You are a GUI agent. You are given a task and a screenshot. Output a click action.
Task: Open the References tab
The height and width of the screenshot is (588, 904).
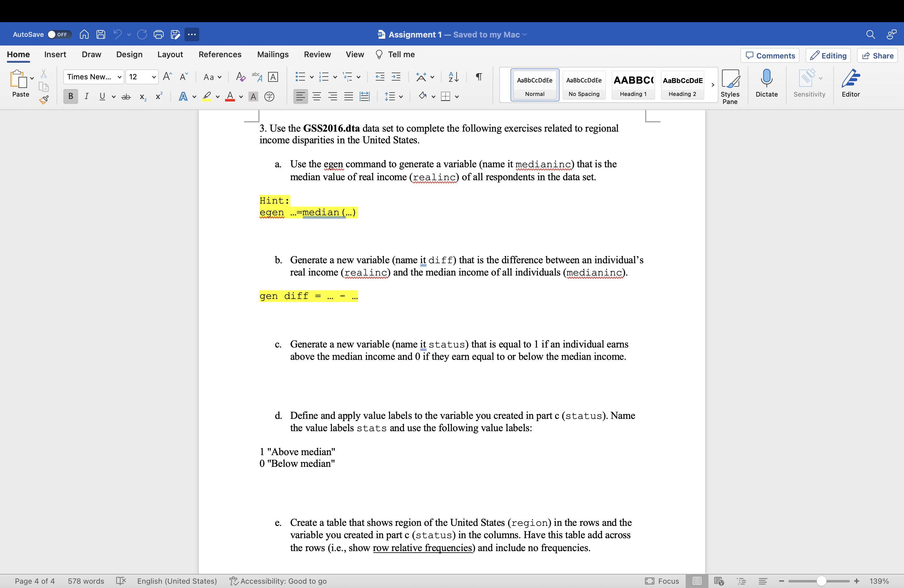[x=220, y=54]
